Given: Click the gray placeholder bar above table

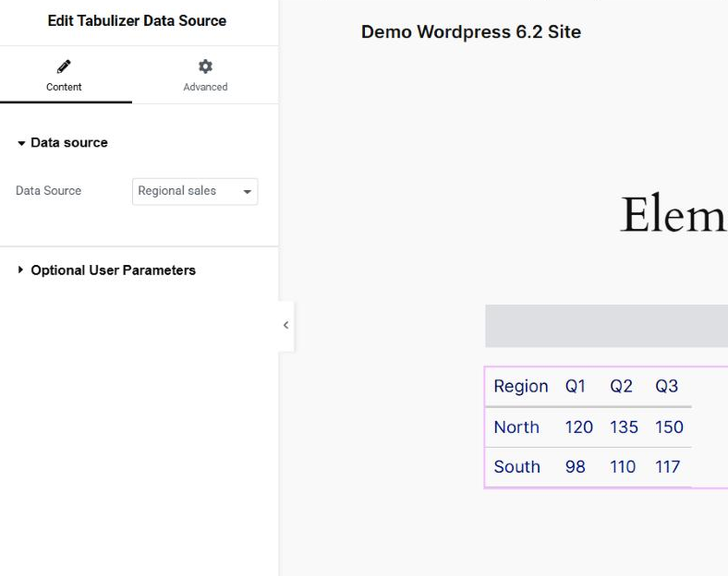Looking at the screenshot, I should pyautogui.click(x=606, y=326).
